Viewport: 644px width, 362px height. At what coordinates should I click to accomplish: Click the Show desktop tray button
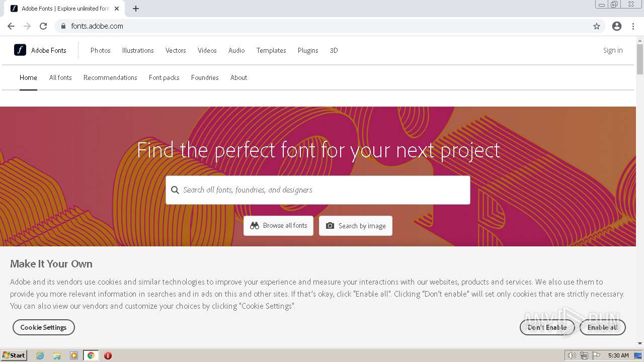pos(638,355)
